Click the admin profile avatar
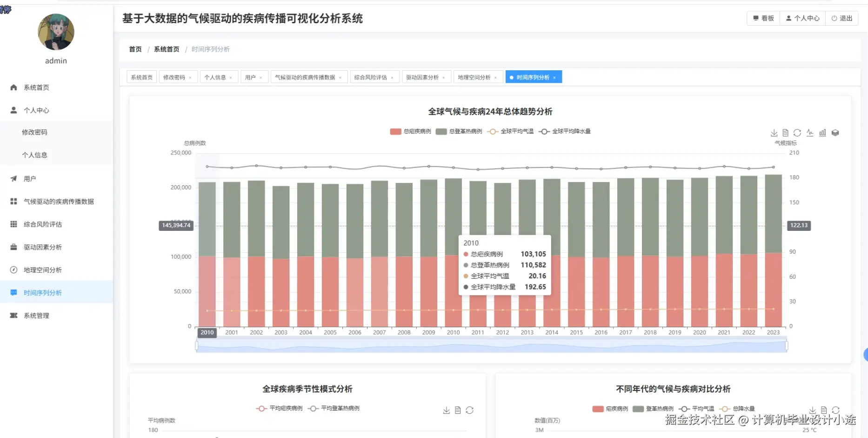 pyautogui.click(x=56, y=32)
